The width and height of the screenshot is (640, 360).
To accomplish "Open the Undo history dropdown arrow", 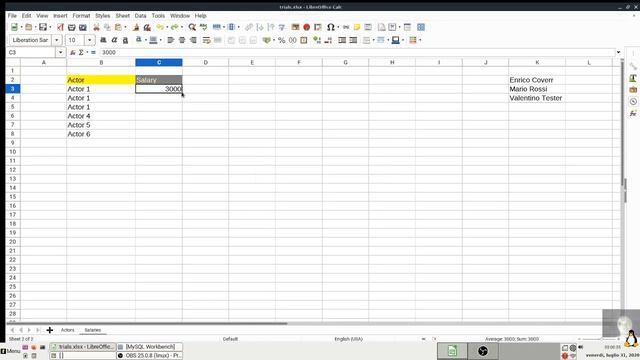I will click(167, 27).
